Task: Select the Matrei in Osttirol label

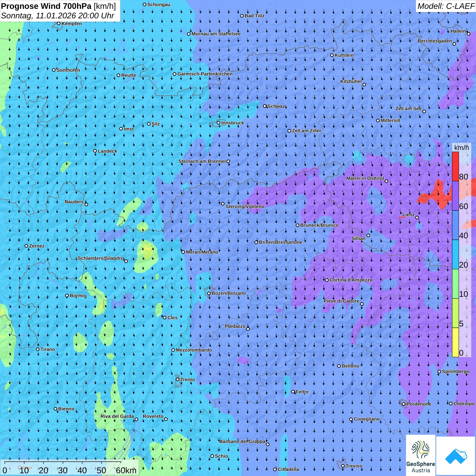Action: coord(365,178)
